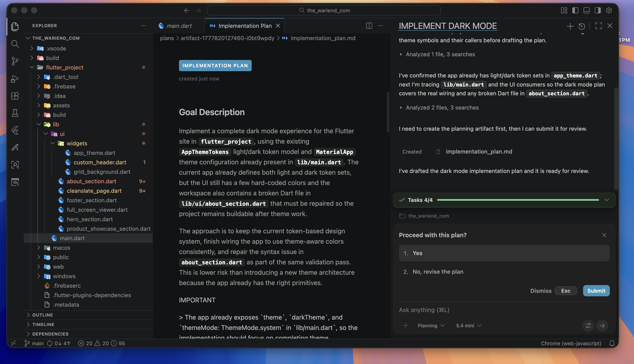This screenshot has height=364, width=634.
Task: Open editor more actions ellipsis
Action: point(380,26)
